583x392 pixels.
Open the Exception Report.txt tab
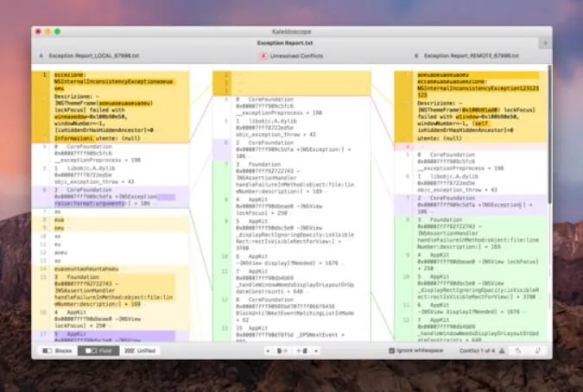(x=285, y=43)
